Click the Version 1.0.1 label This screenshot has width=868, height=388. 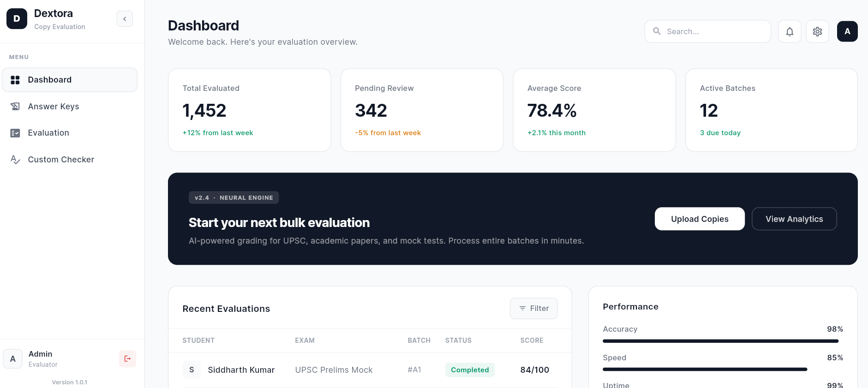coord(70,382)
